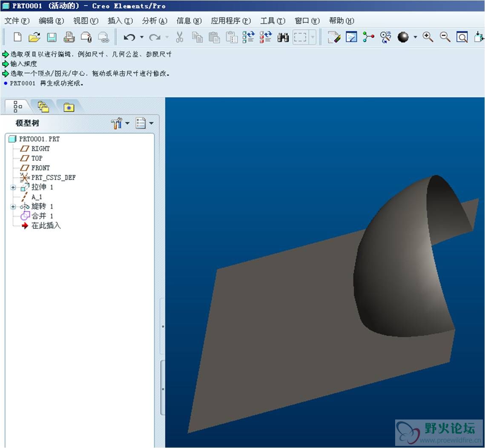
Task: Open the 分析(A) menu
Action: pyautogui.click(x=155, y=21)
